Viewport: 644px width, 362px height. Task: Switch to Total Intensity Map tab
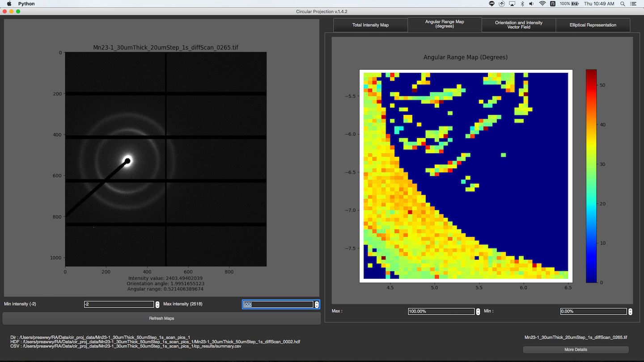[x=370, y=25]
